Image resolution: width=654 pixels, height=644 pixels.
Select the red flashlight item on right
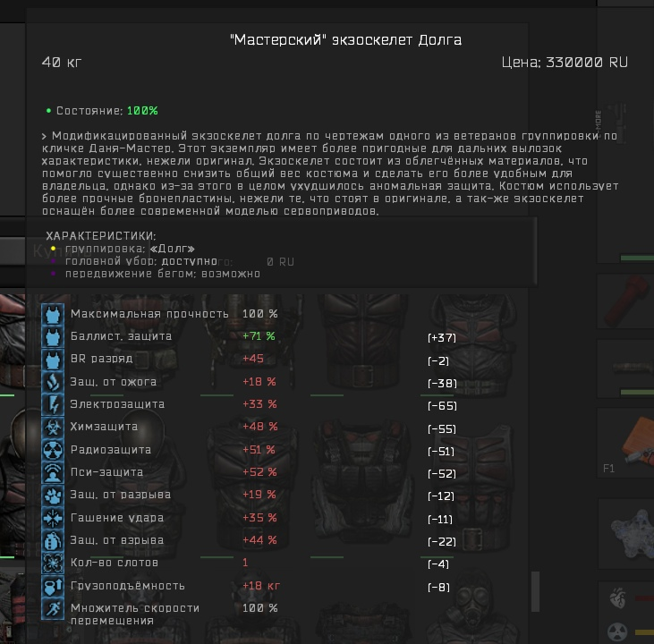point(627,301)
